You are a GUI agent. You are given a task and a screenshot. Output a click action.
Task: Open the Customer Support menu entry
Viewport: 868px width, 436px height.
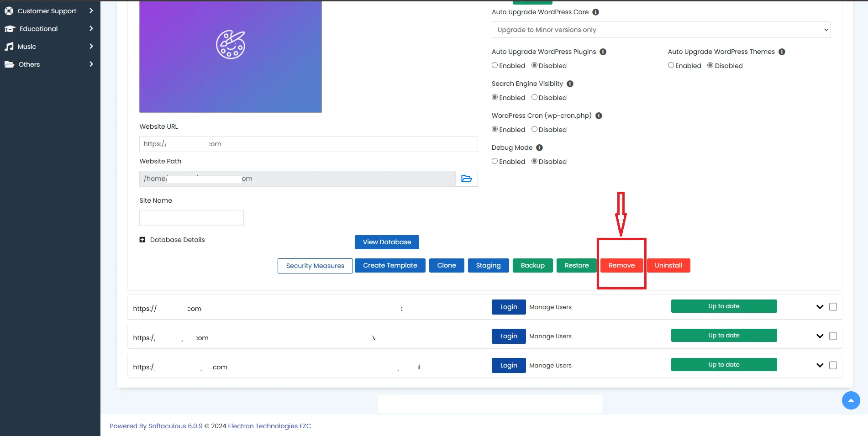[x=47, y=11]
